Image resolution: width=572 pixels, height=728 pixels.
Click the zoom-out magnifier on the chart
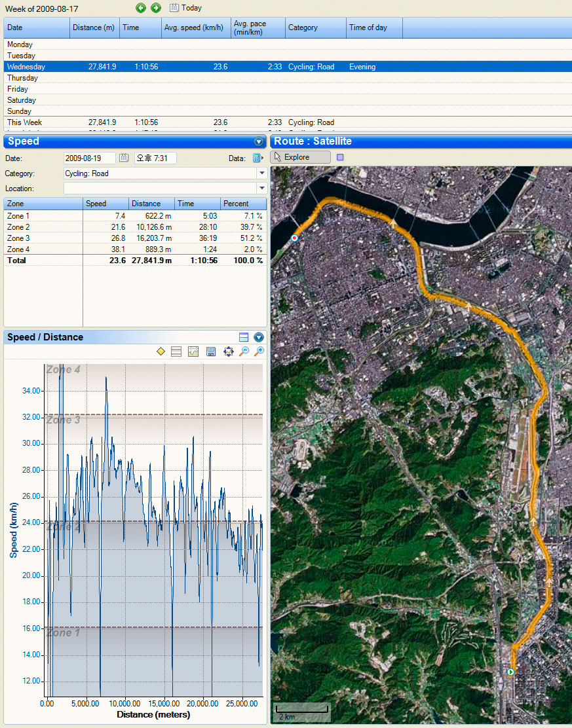pos(244,352)
